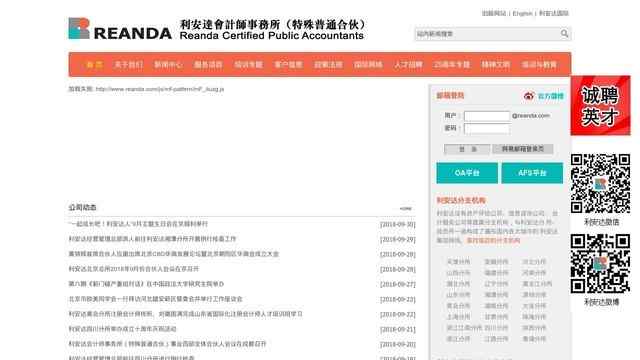Click the 登录 login button
This screenshot has width=640, height=360.
pyautogui.click(x=467, y=149)
